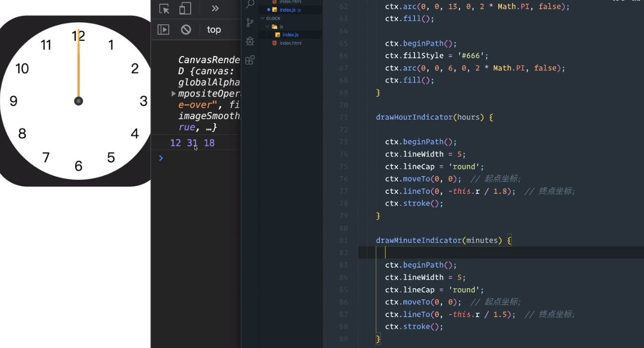The height and width of the screenshot is (348, 644).
Task: Click the clock face number 12
Action: point(78,36)
